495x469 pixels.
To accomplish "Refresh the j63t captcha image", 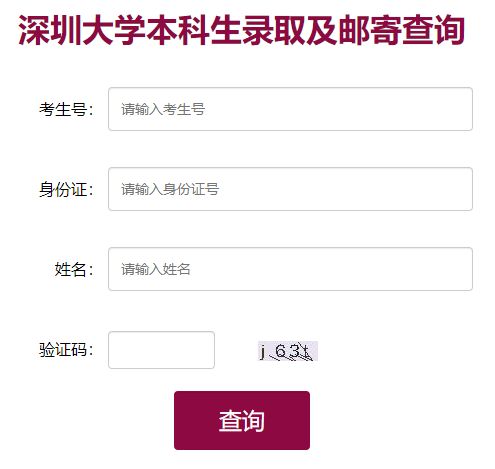I will click(x=288, y=351).
